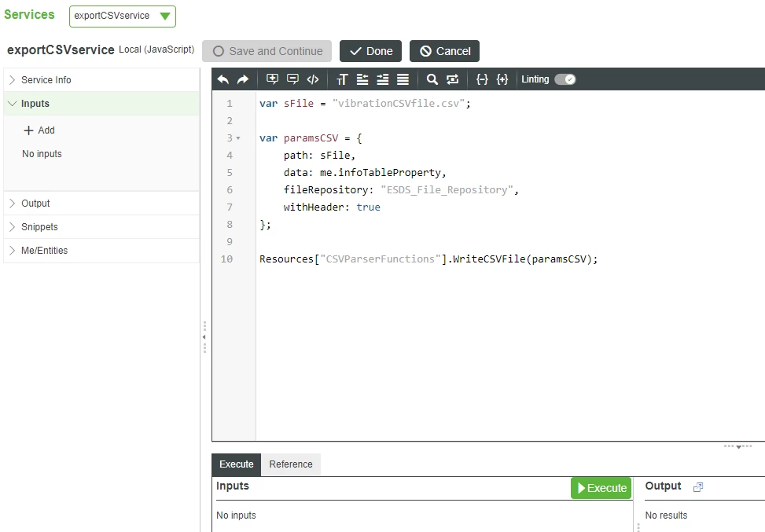Click the Undo icon in the editor toolbar
This screenshot has height=532, width=765.
223,79
